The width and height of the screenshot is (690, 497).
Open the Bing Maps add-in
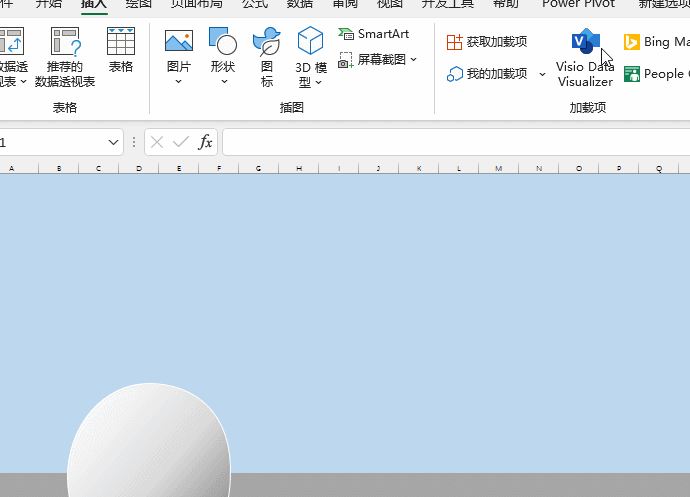[x=656, y=42]
